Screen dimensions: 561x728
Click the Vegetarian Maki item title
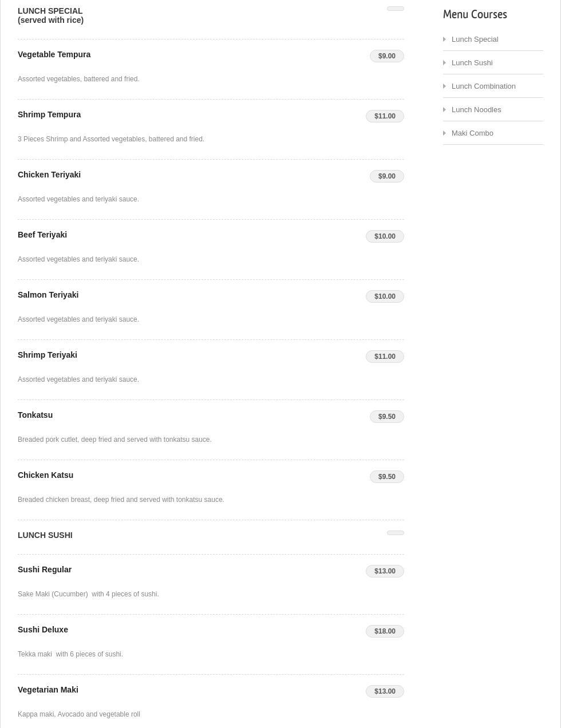click(x=48, y=690)
